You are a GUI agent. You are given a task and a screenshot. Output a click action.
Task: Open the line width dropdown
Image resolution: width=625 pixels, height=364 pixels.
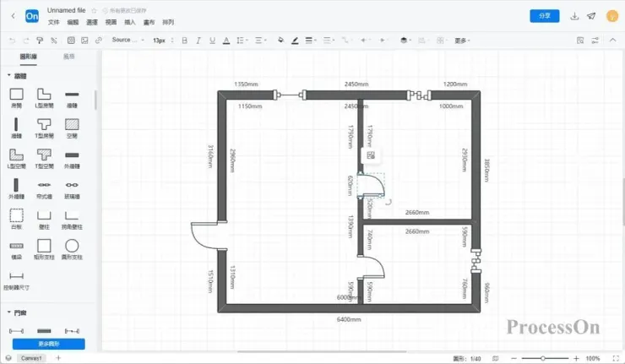(x=311, y=41)
